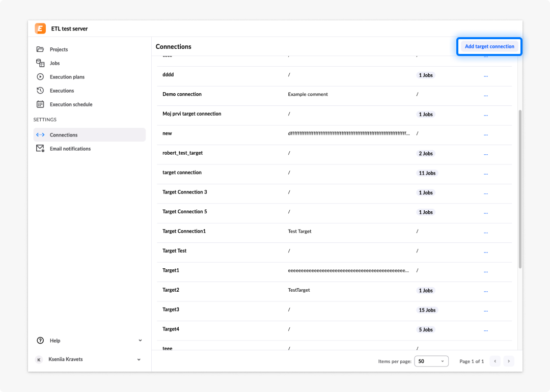Open the actions menu for Target4
Screen dimensions: 550x392
pyautogui.click(x=485, y=330)
